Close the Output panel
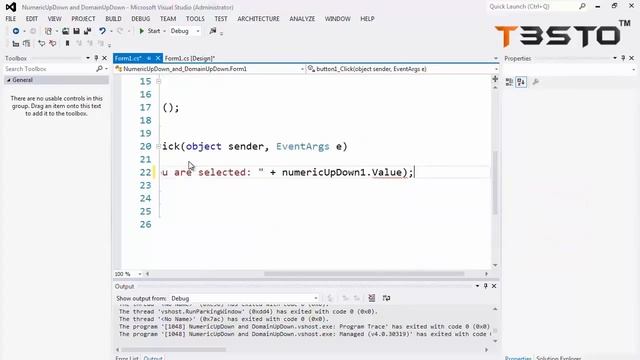The height and width of the screenshot is (360, 640). tap(494, 286)
